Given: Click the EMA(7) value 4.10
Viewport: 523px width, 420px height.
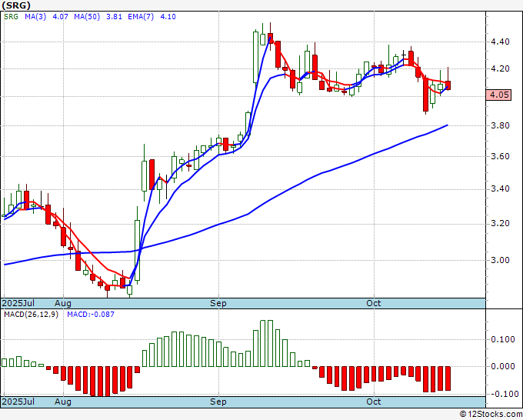Looking at the screenshot, I should click(168, 17).
